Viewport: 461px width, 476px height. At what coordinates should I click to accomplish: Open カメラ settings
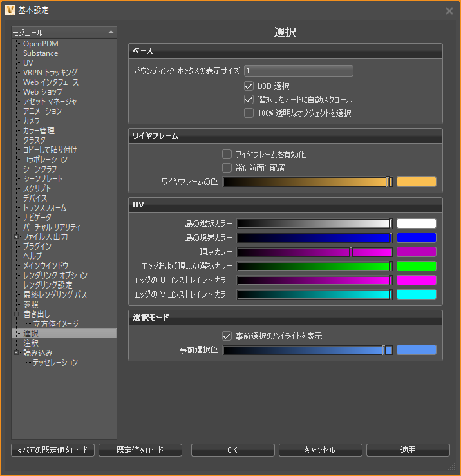coord(32,121)
